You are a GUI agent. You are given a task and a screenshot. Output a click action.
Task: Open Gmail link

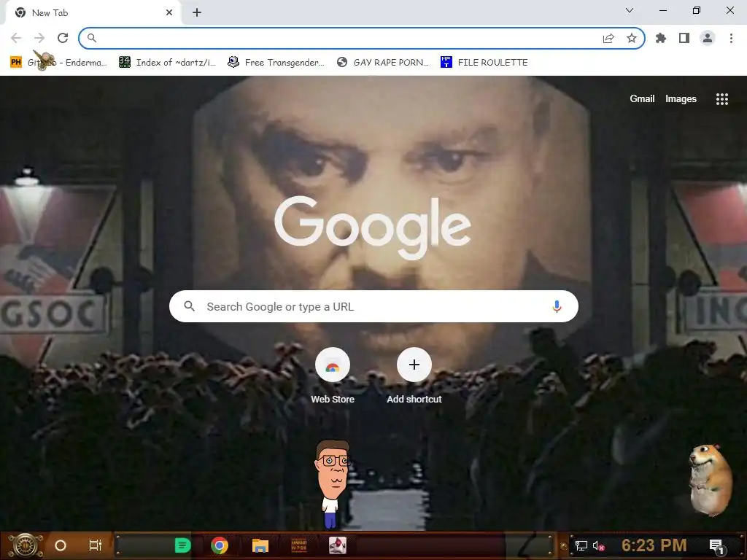[642, 98]
